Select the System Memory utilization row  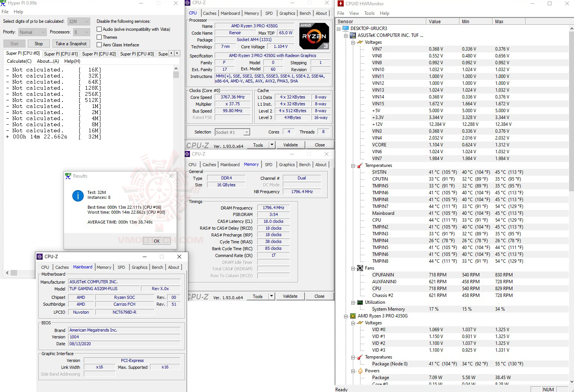pyautogui.click(x=451, y=309)
